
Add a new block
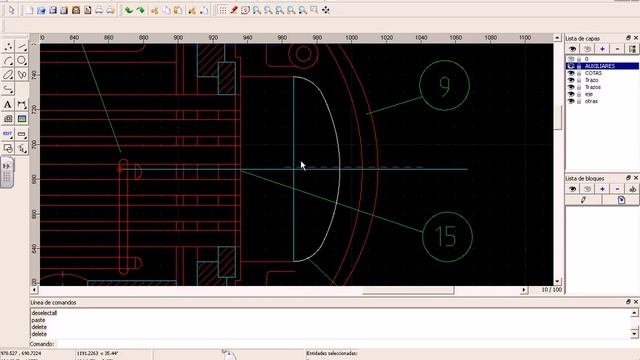coord(602,189)
